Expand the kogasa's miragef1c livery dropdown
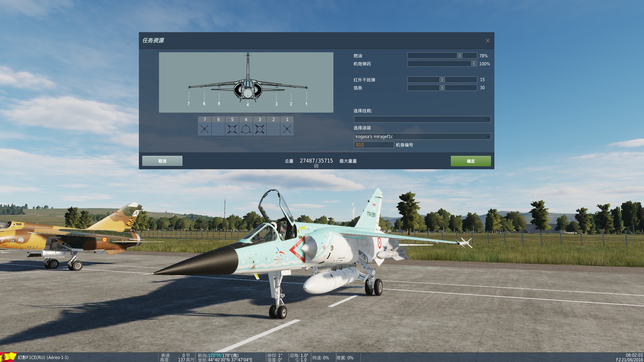The height and width of the screenshot is (362, 644). 422,136
